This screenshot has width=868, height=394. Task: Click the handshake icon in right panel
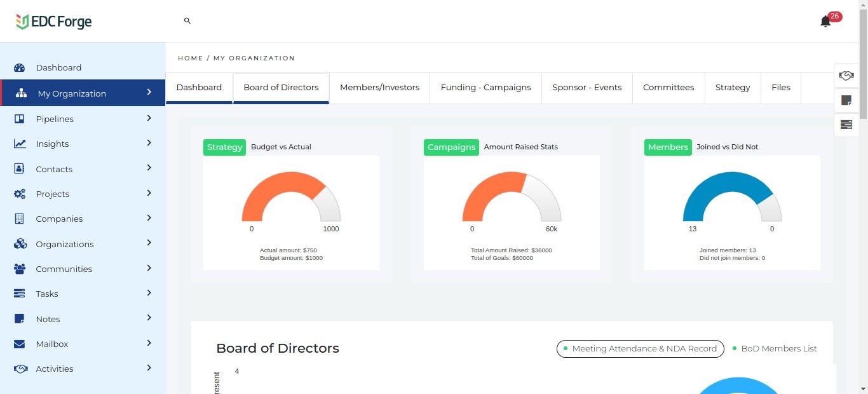pos(846,76)
